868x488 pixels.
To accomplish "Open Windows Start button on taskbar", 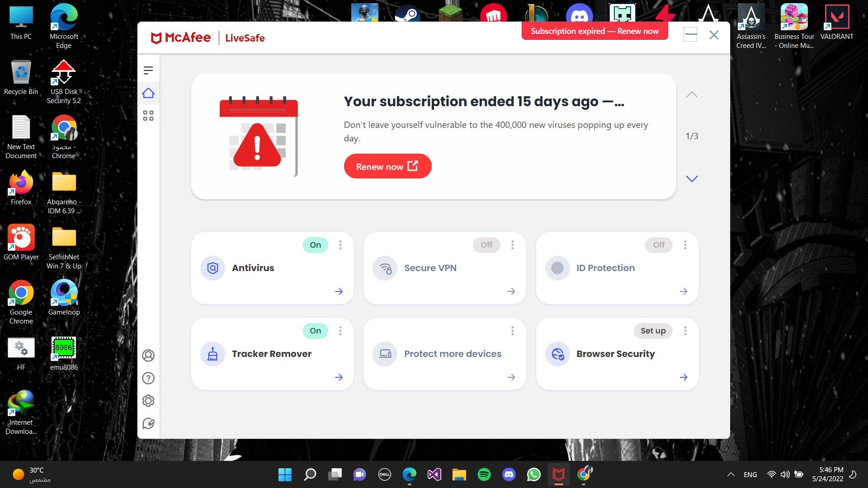I will coord(285,474).
